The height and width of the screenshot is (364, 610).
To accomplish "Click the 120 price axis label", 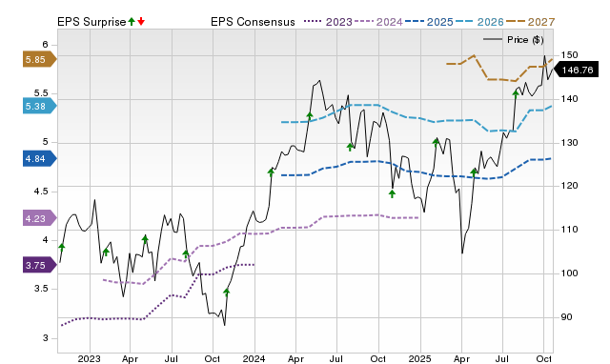I will [569, 186].
